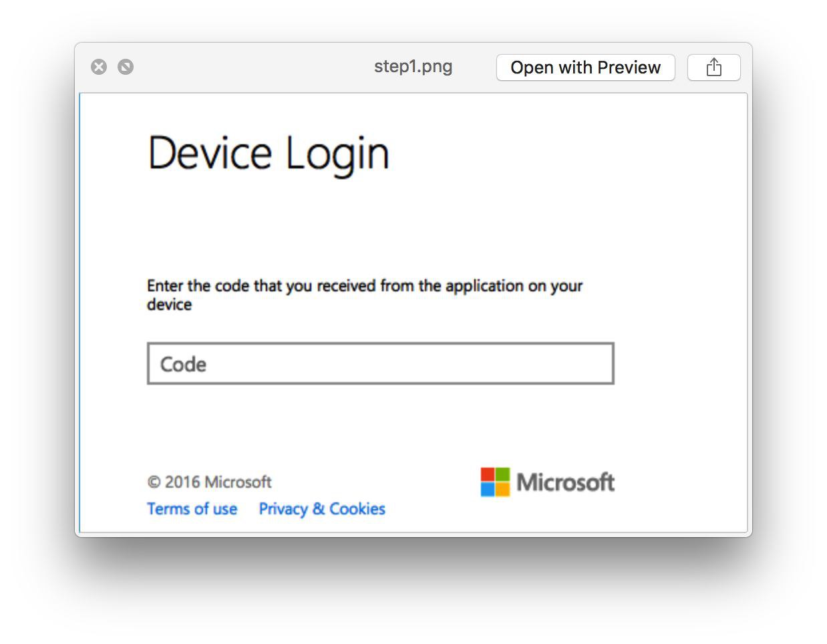Click the "Enter the code" instruction text

click(x=364, y=287)
